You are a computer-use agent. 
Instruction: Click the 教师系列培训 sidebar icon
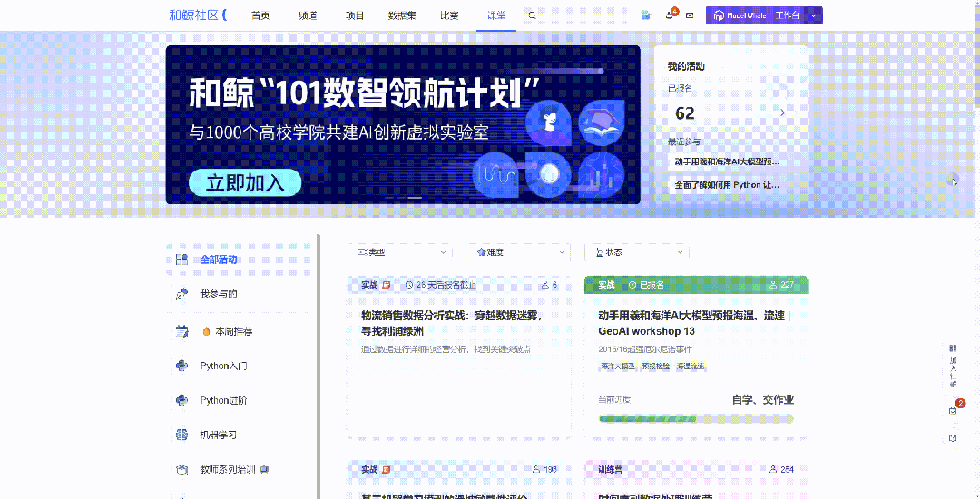(181, 469)
